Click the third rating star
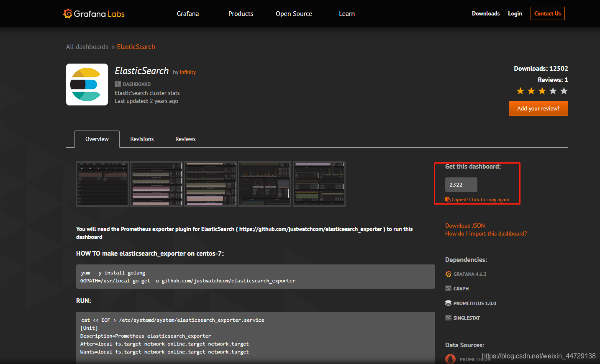This screenshot has height=364, width=600. point(542,91)
